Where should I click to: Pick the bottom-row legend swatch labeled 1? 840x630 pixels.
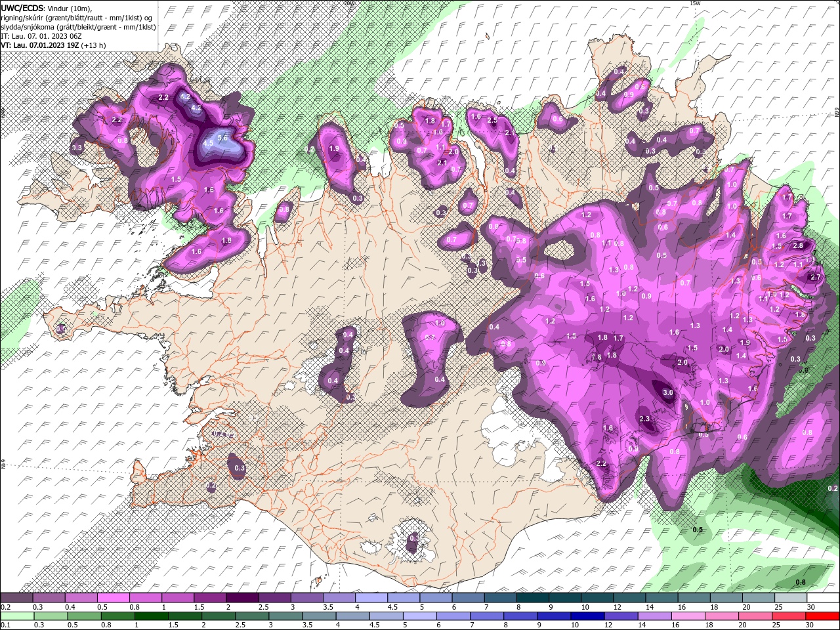tap(151, 616)
